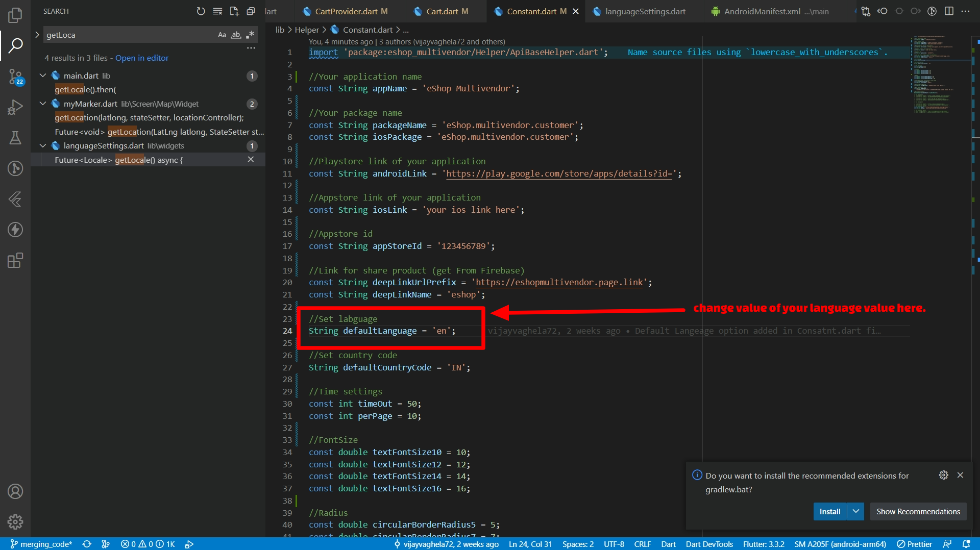The width and height of the screenshot is (980, 550).
Task: Click the Open in editor link
Action: (x=141, y=58)
